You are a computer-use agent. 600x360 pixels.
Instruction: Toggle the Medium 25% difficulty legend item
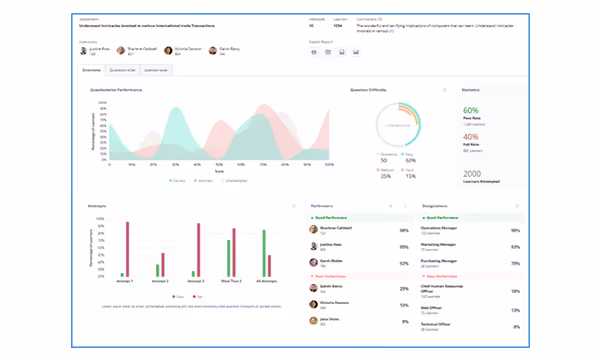click(385, 173)
